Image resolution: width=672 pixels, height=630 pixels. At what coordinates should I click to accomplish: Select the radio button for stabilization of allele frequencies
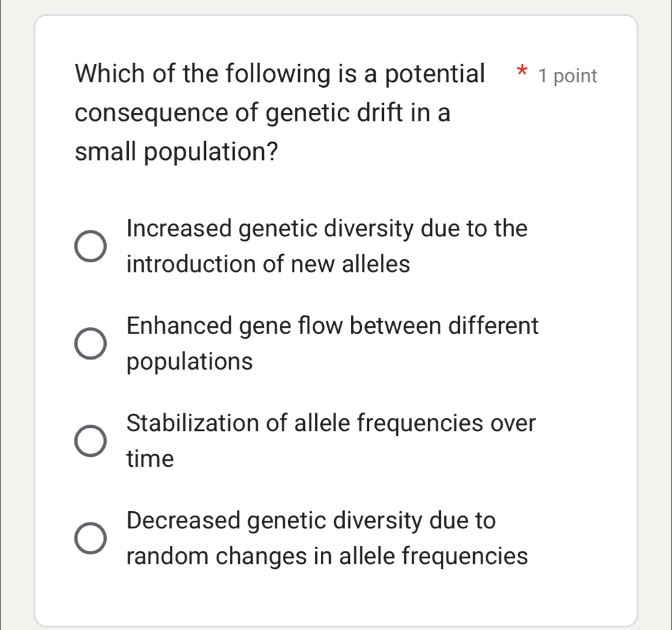pos(90,440)
